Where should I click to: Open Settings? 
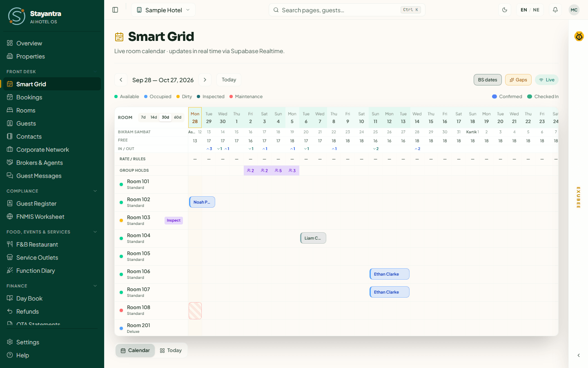point(52,342)
